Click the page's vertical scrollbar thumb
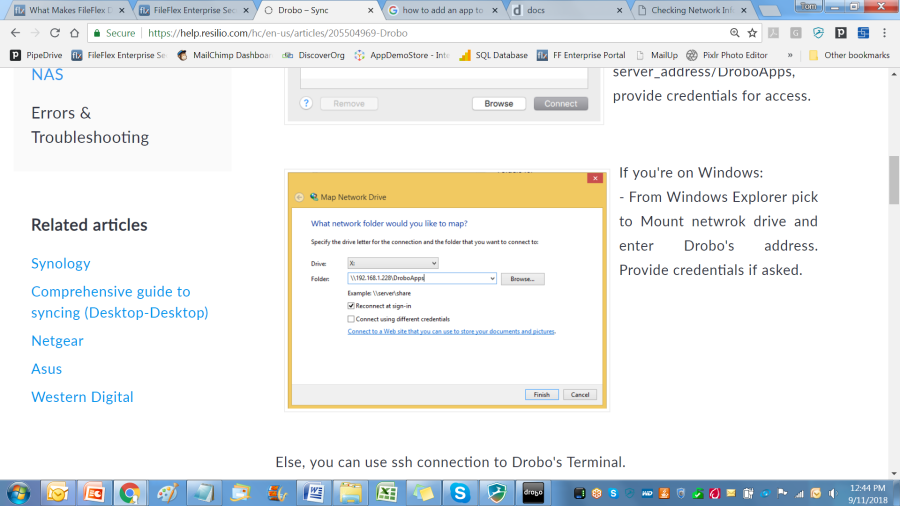900x506 pixels. 894,180
